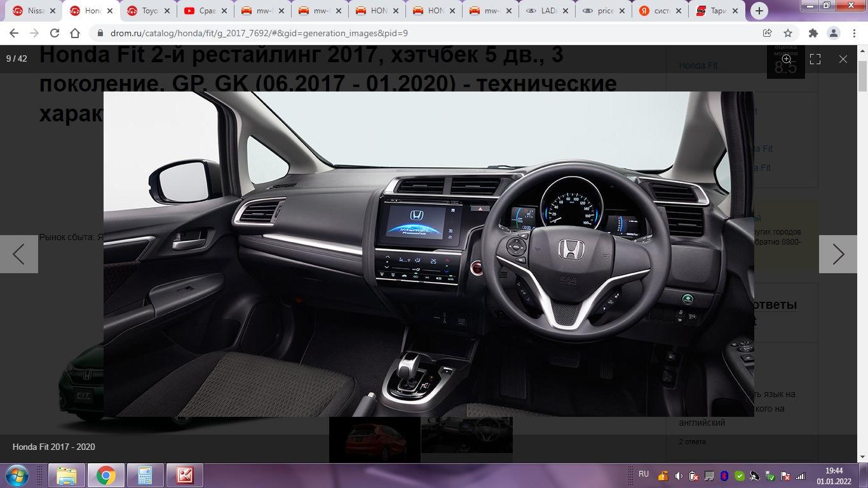Screen dimensions: 868x488
Task: Open Windows Explorer from the taskbar
Action: pos(66,475)
